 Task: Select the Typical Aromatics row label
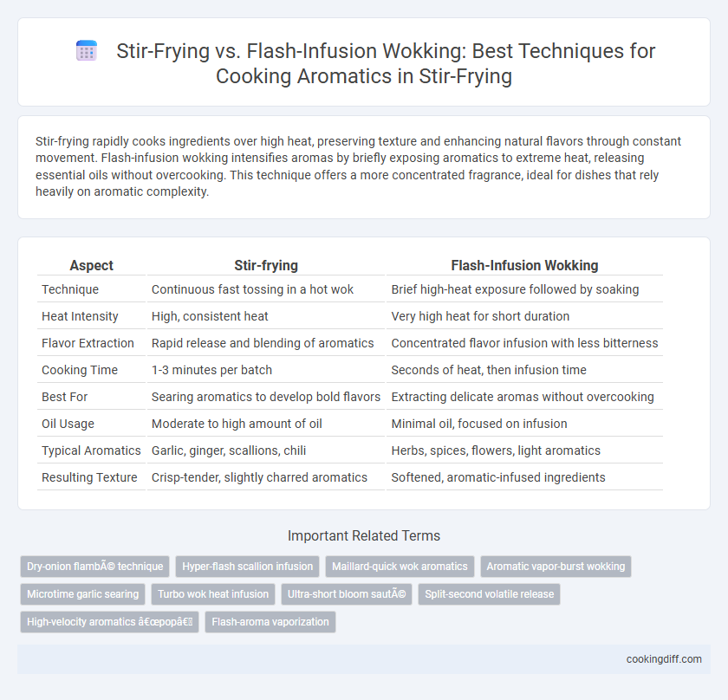coord(92,450)
